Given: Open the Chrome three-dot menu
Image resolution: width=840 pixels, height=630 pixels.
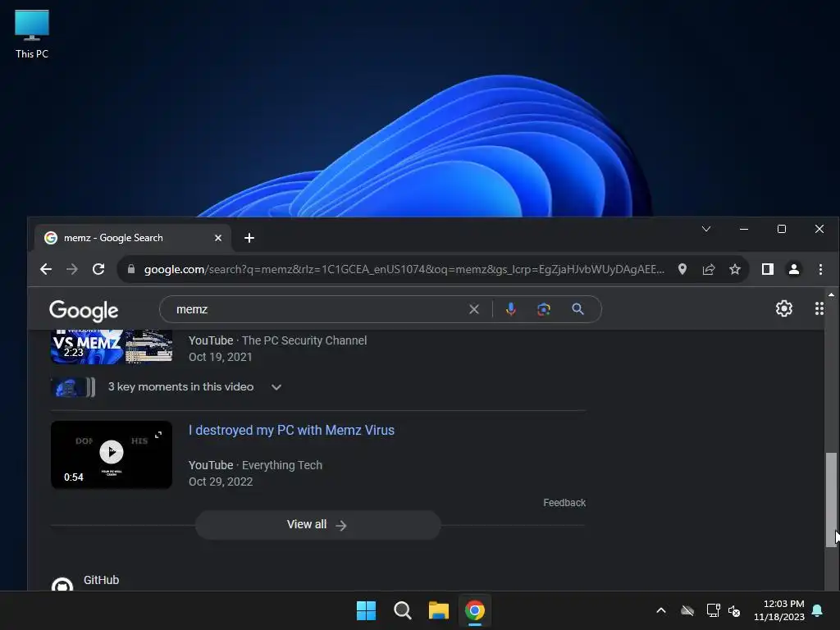Looking at the screenshot, I should [x=820, y=269].
